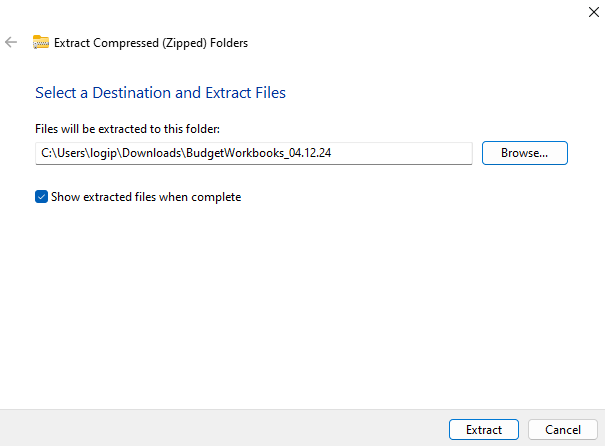Click the back arrow icon
Screen dimensions: 605x446
(x=11, y=42)
